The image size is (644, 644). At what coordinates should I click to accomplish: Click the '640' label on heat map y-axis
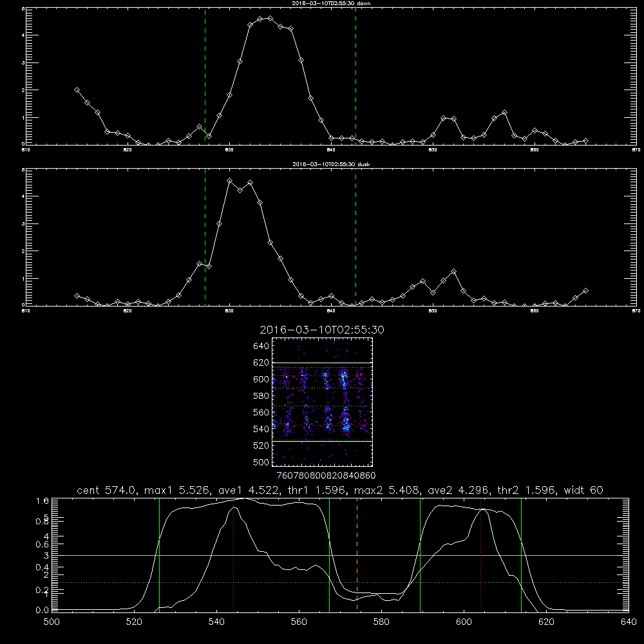click(261, 346)
